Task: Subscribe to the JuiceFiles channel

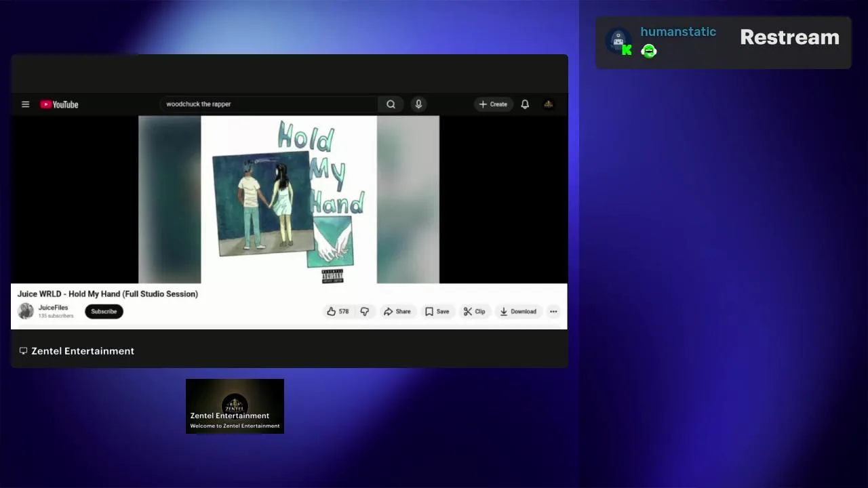Action: (104, 312)
